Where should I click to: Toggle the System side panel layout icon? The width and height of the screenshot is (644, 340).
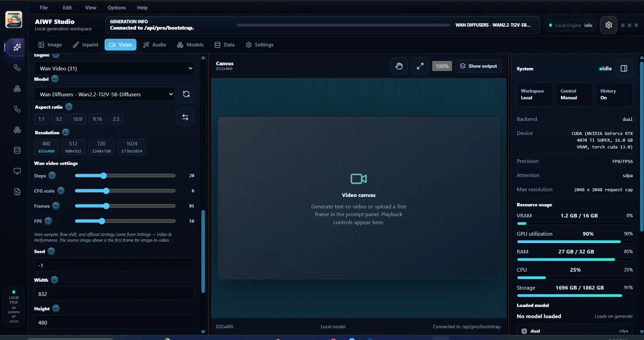624,68
